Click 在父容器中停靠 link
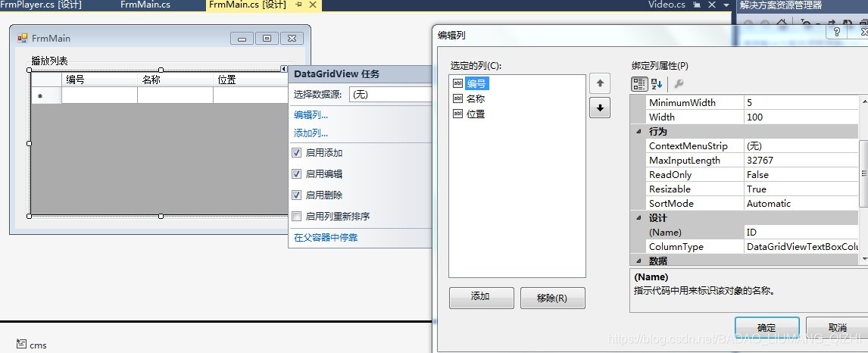 tap(326, 237)
